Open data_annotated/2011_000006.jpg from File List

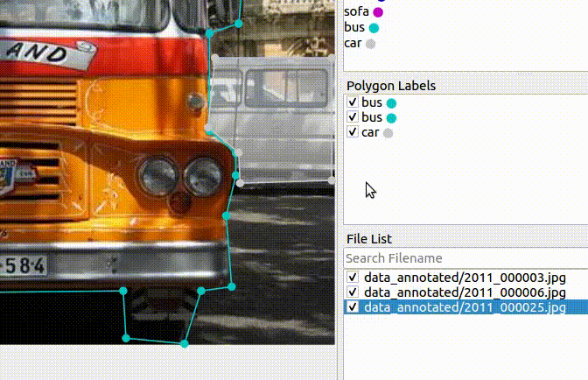tap(465, 292)
